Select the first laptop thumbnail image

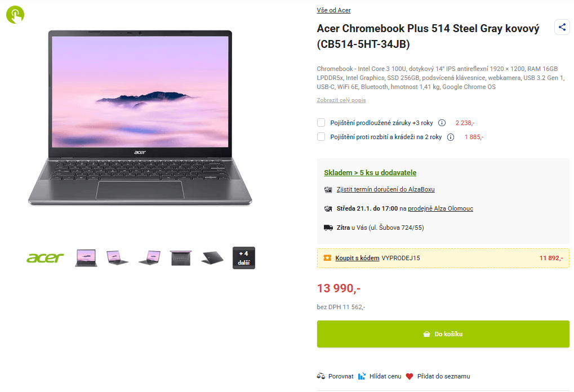(x=86, y=257)
